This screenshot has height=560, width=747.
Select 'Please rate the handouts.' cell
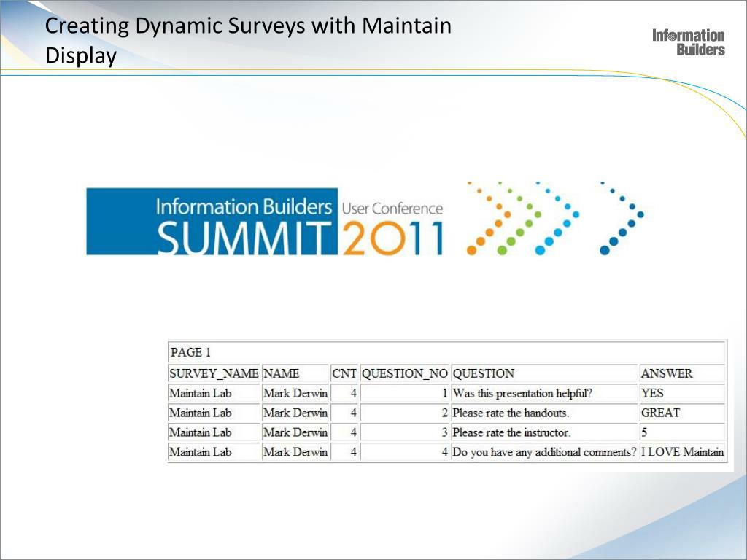pyautogui.click(x=544, y=413)
